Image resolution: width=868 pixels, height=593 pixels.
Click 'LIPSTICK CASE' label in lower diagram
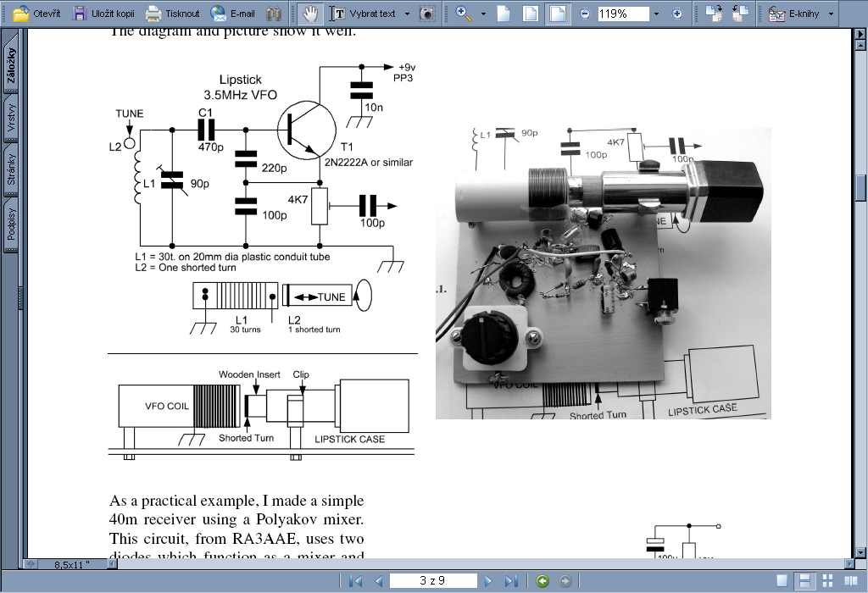click(x=349, y=439)
